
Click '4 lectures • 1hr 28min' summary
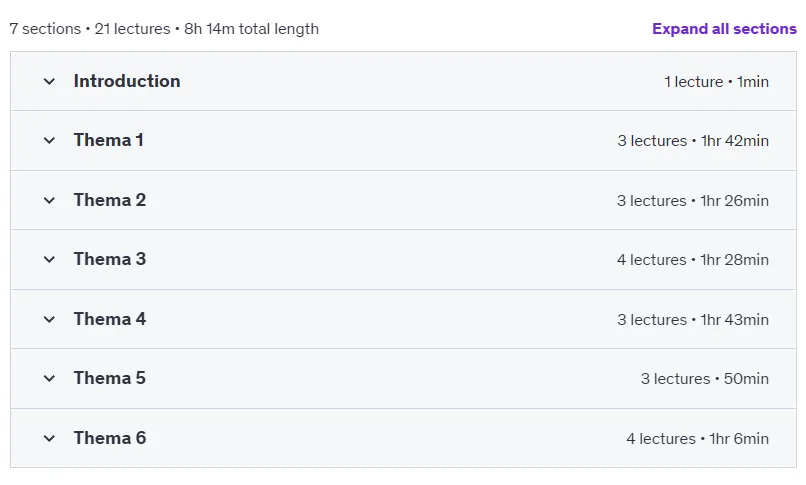(693, 260)
